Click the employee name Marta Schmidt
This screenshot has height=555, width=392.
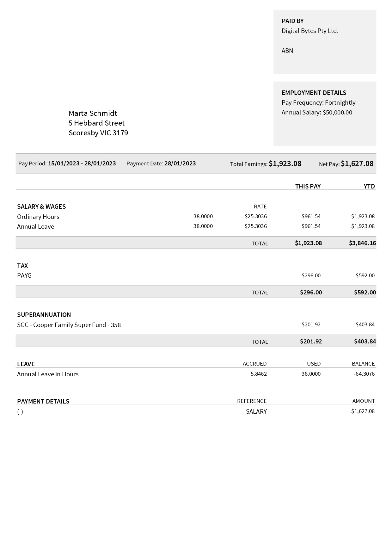[93, 113]
